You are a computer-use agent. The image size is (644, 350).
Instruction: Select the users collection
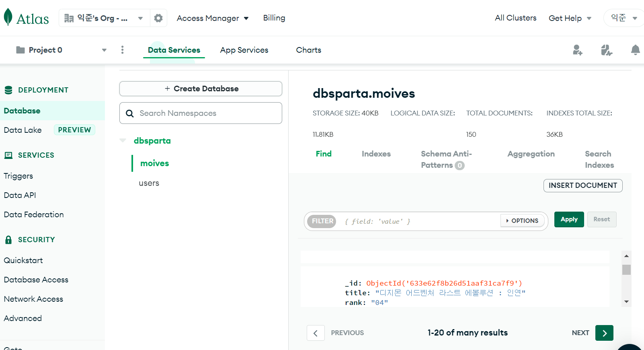tap(149, 183)
